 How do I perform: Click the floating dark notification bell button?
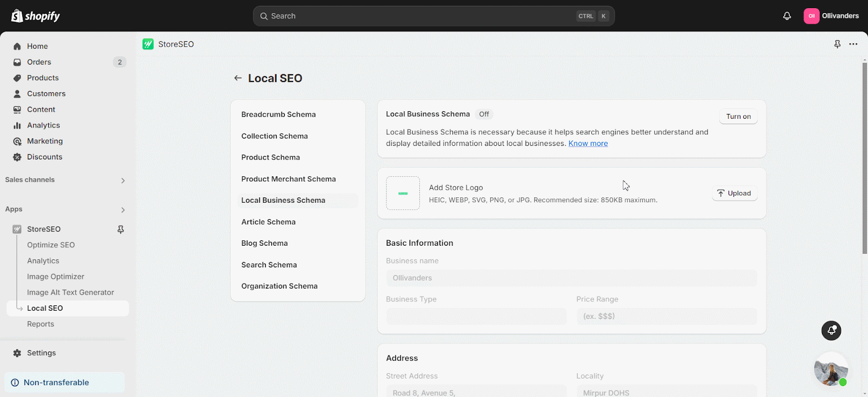831,330
